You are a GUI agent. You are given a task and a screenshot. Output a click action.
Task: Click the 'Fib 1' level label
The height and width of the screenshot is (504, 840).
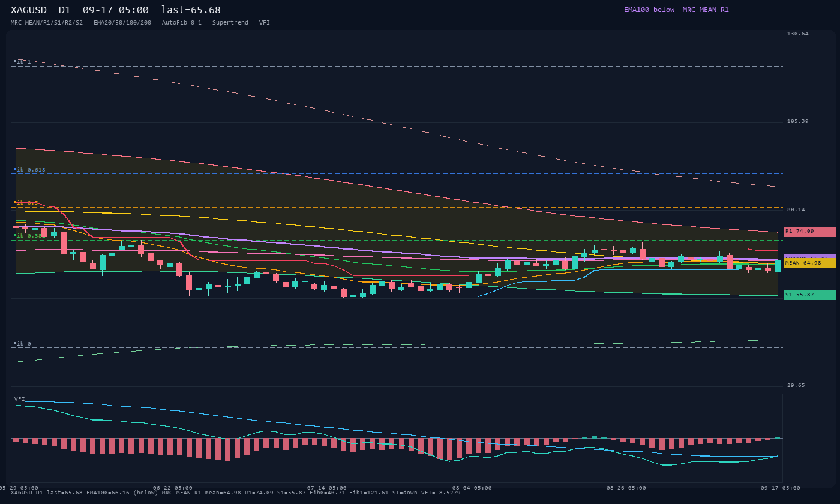point(22,62)
